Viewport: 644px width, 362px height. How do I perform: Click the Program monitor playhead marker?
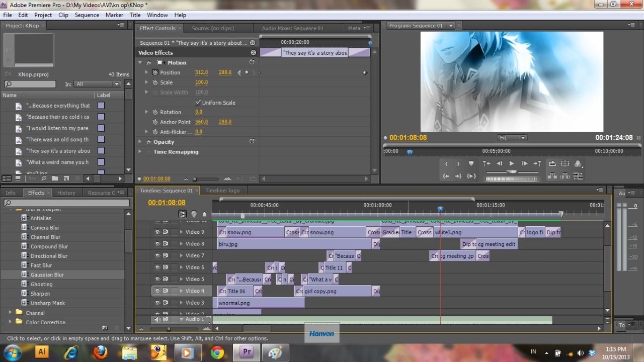coord(410,152)
